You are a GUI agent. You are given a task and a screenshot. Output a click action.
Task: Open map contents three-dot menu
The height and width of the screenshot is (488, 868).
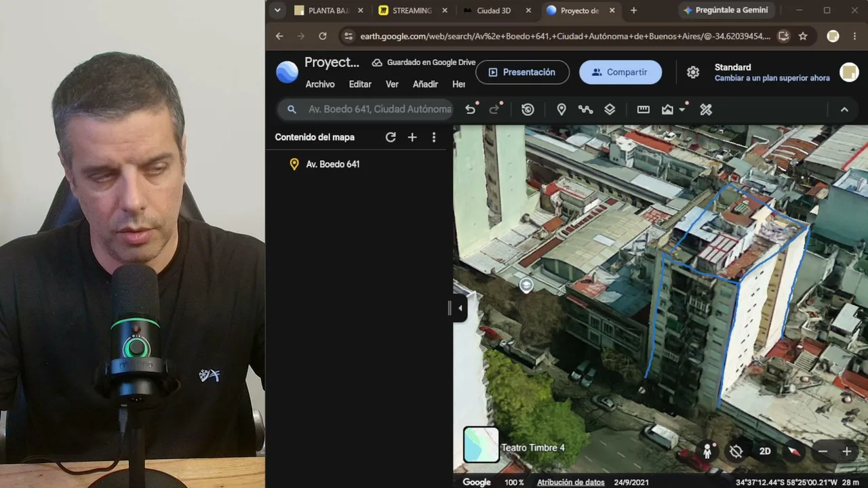(x=434, y=137)
